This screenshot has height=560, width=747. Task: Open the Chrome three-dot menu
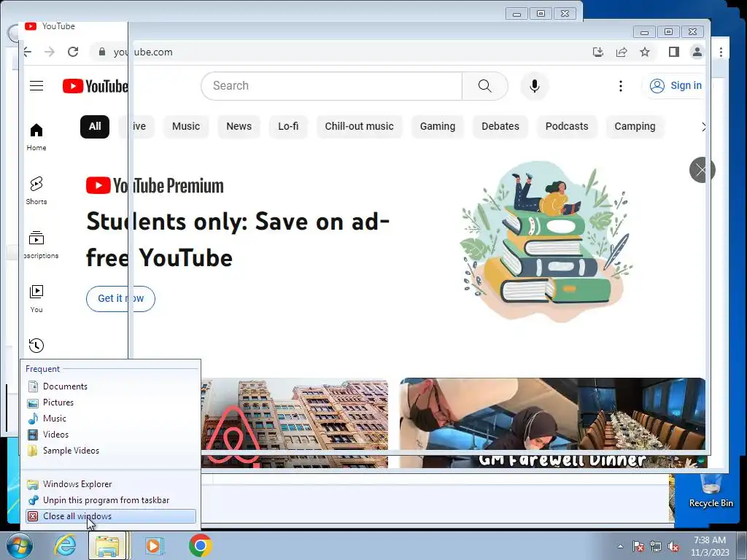point(721,52)
